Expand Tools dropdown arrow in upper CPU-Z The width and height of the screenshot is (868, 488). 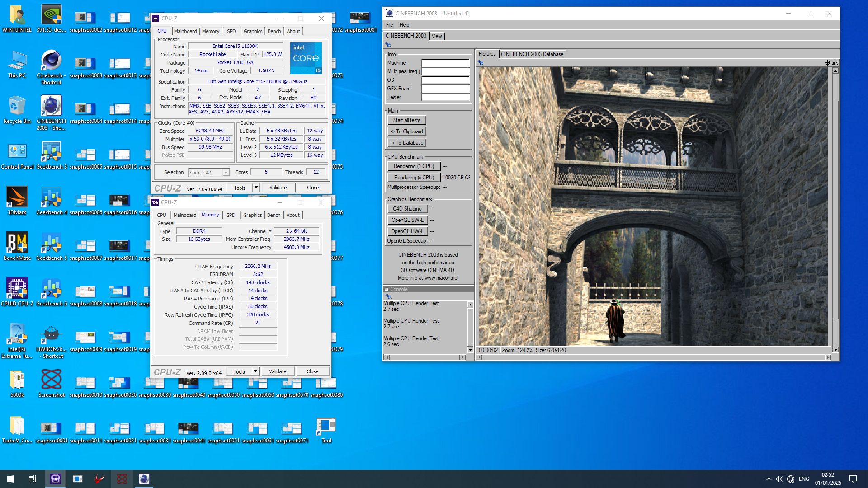point(256,188)
